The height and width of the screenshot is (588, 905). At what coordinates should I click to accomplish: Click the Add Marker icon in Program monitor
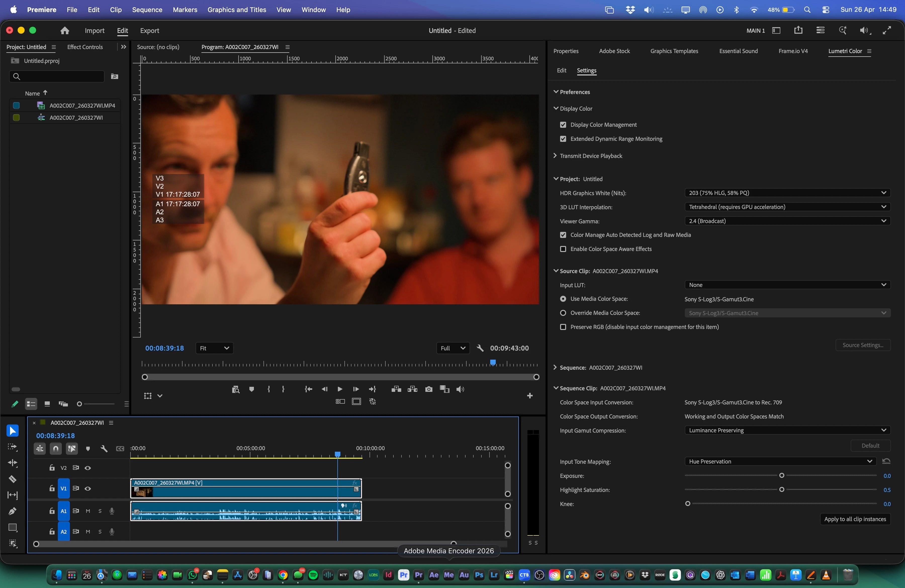pyautogui.click(x=251, y=389)
